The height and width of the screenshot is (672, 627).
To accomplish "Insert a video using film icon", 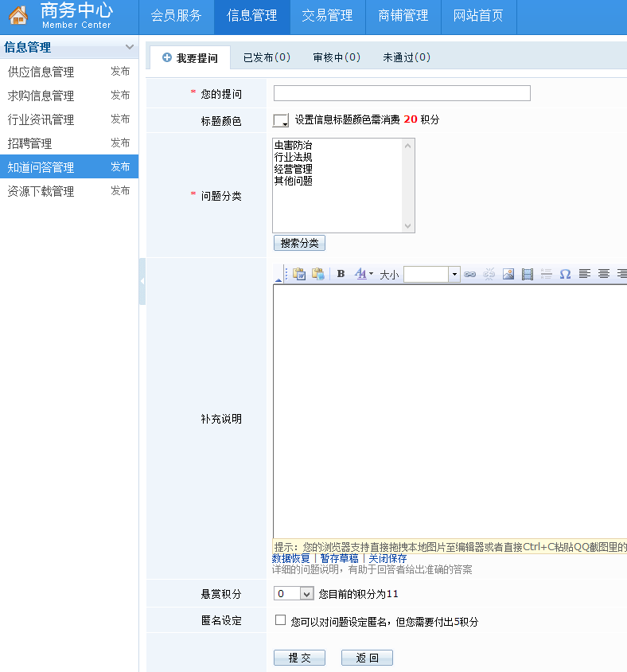I will (x=527, y=274).
